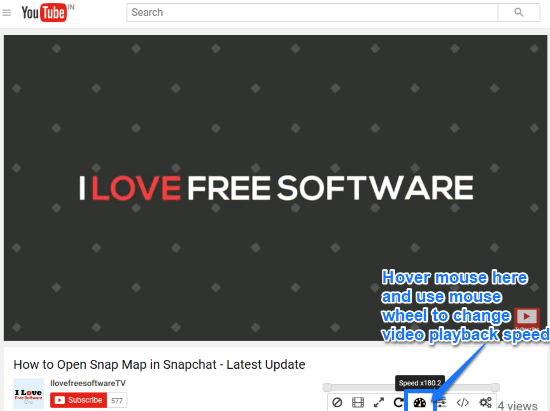Open the I Love Free Software channel avatar
550x411 pixels.
(28, 393)
